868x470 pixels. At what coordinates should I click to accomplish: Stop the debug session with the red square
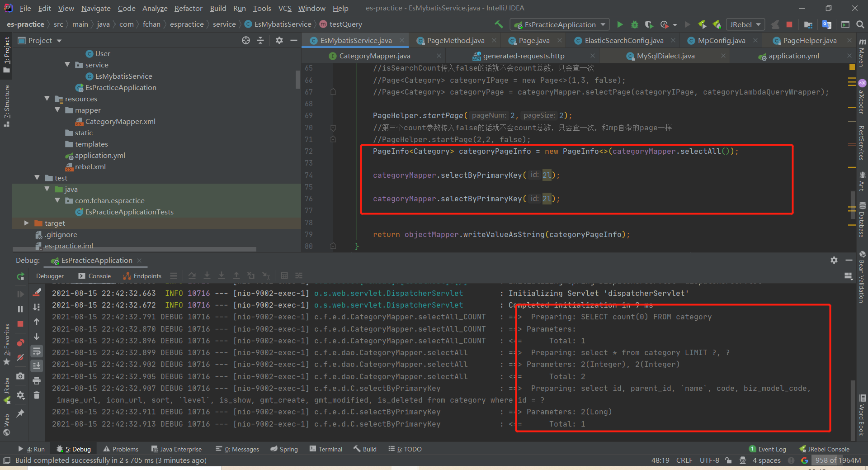coord(20,324)
